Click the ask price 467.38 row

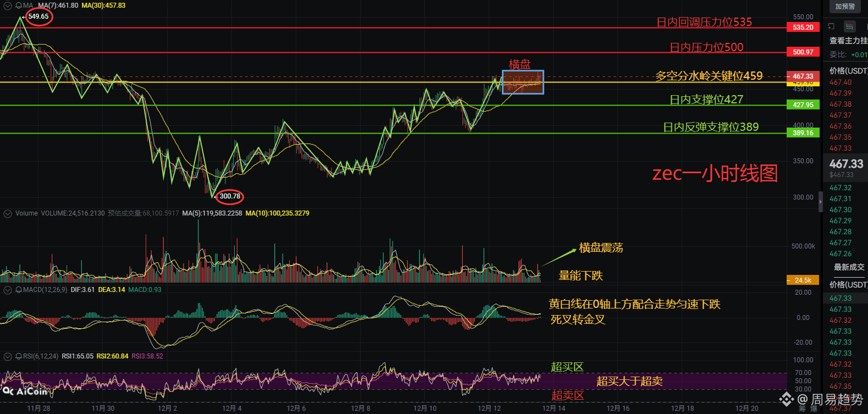click(841, 104)
